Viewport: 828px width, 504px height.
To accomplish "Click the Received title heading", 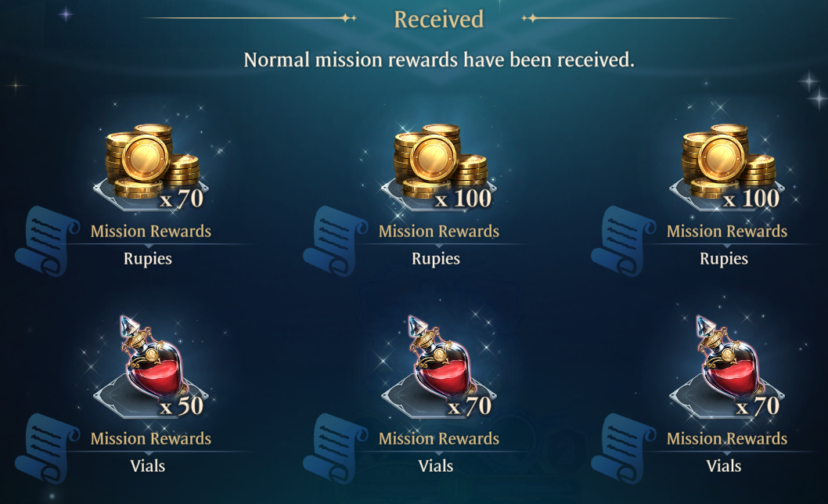I will tap(439, 20).
